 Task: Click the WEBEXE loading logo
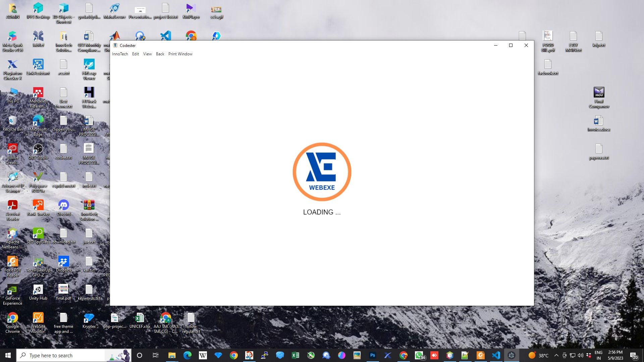click(x=322, y=172)
